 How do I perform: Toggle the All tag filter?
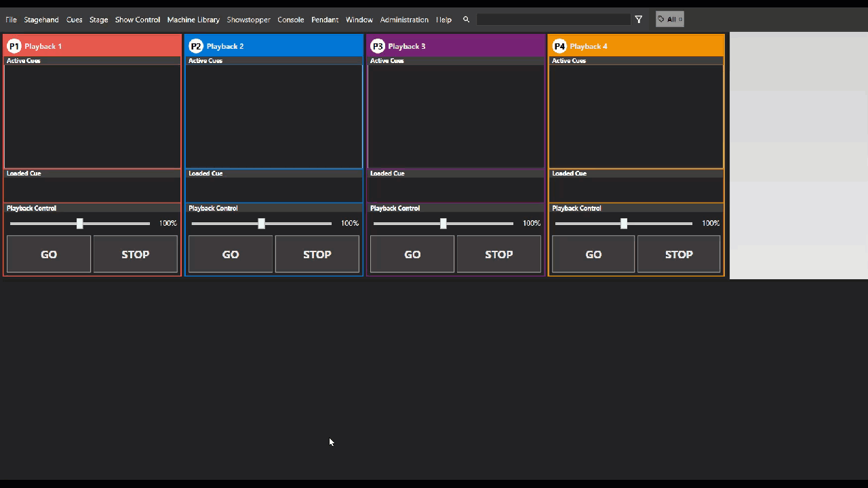[x=669, y=20]
